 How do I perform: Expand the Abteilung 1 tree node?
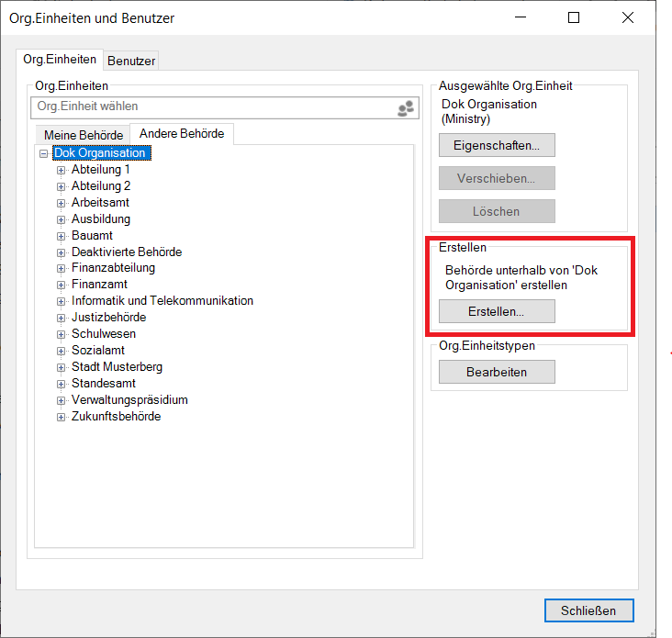click(x=62, y=170)
